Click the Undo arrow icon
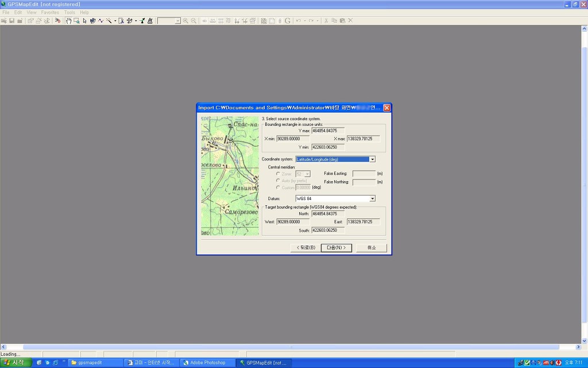The width and height of the screenshot is (588, 368). (x=298, y=21)
